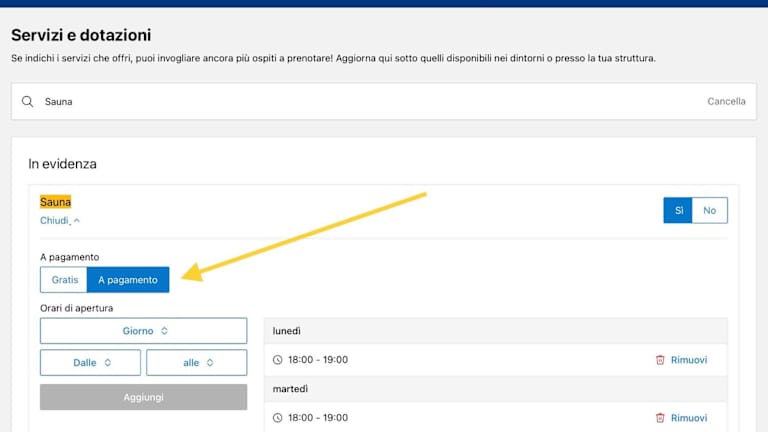Click Cancella to clear the search
The width and height of the screenshot is (768, 432).
coord(726,102)
